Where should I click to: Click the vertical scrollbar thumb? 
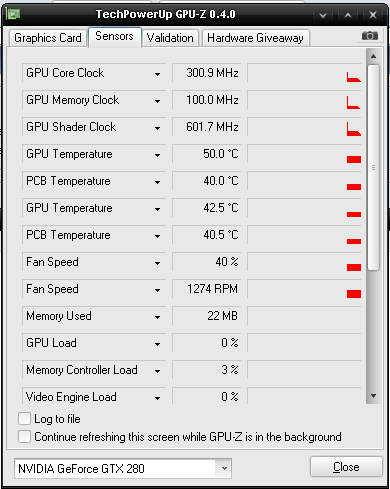[373, 167]
